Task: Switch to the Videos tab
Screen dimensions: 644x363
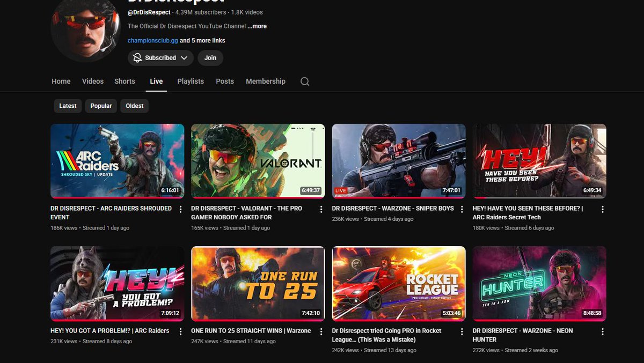Action: pyautogui.click(x=93, y=82)
